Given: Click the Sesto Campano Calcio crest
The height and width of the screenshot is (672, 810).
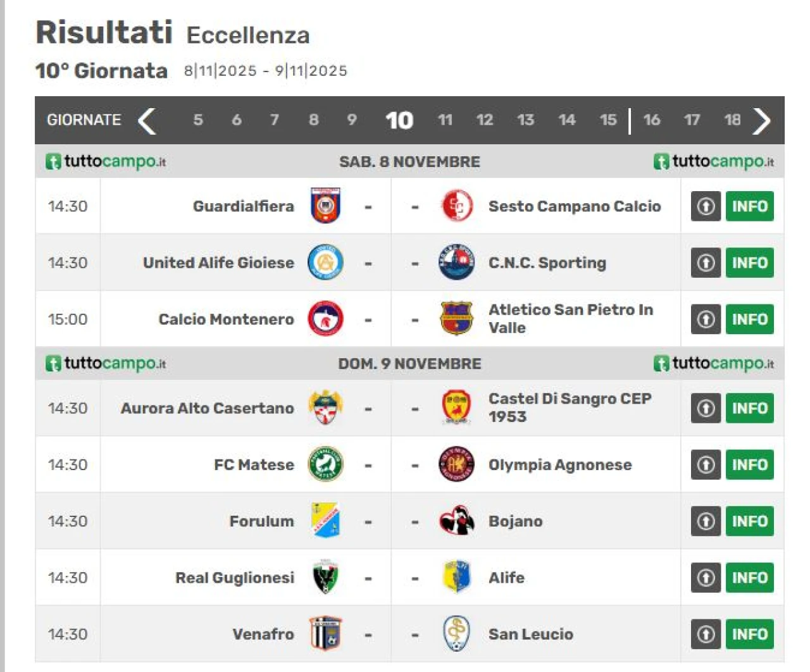Looking at the screenshot, I should point(456,206).
